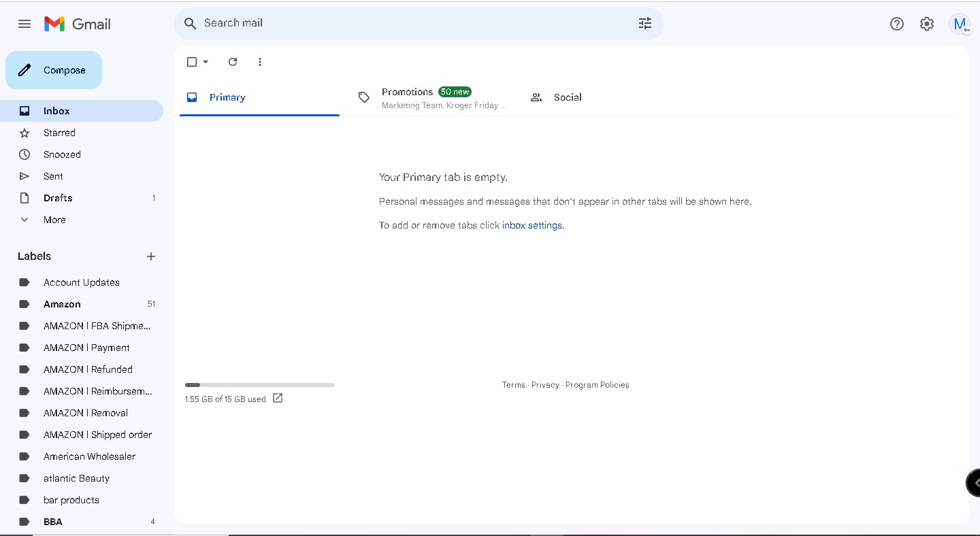This screenshot has width=980, height=536.
Task: Click the BBA label icon
Action: pyautogui.click(x=24, y=522)
